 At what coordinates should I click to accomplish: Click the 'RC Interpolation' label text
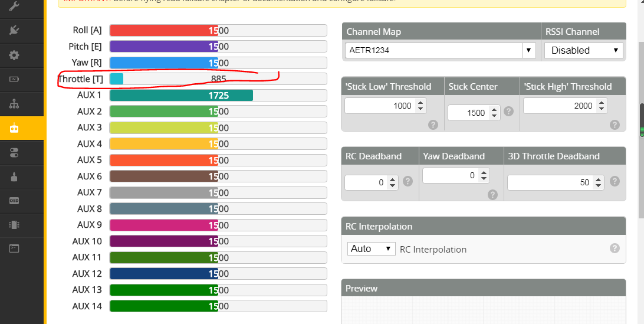point(433,250)
